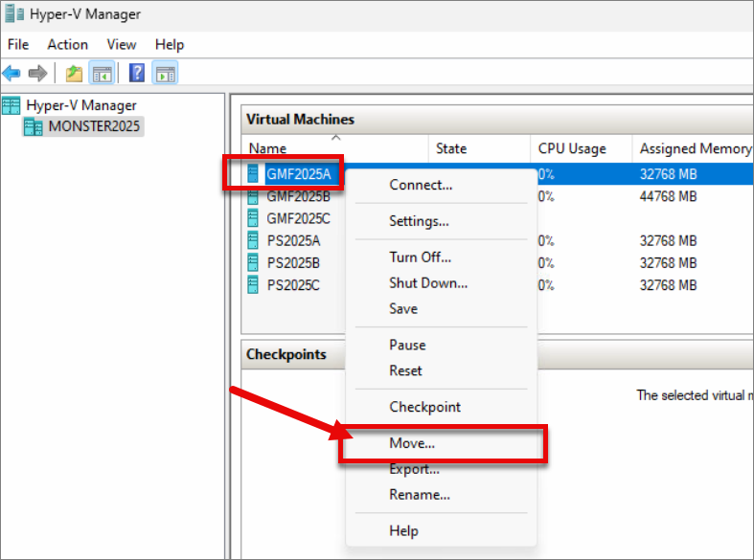Click the VM icon beside PS2025C
The image size is (754, 560).
click(253, 285)
